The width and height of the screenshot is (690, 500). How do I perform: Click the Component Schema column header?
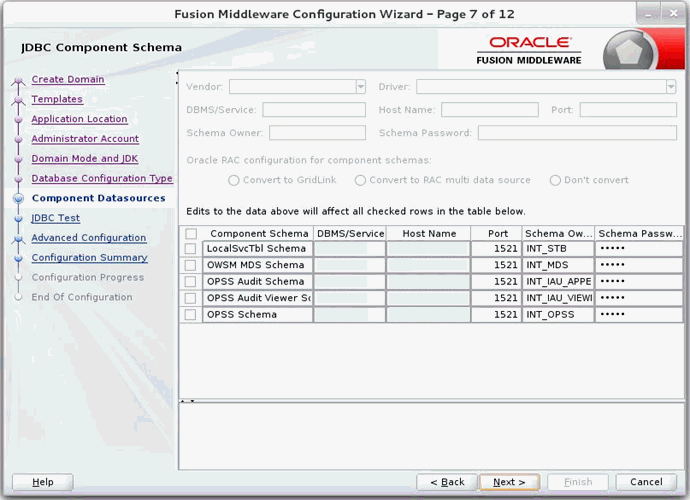(259, 234)
